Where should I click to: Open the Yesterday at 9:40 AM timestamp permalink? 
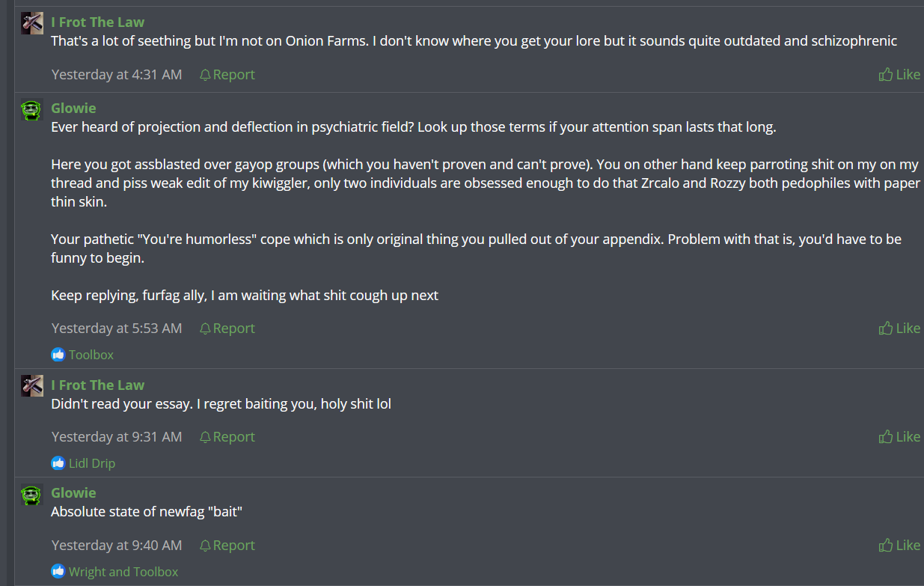click(x=117, y=545)
